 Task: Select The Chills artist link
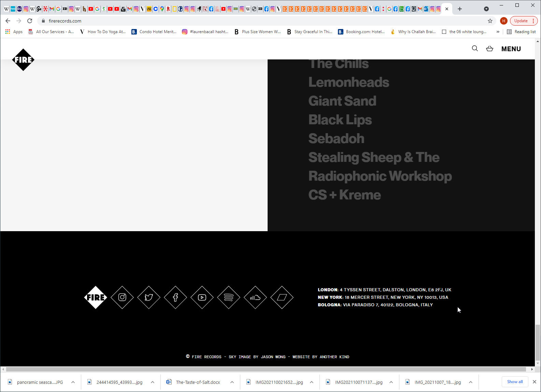coord(339,64)
